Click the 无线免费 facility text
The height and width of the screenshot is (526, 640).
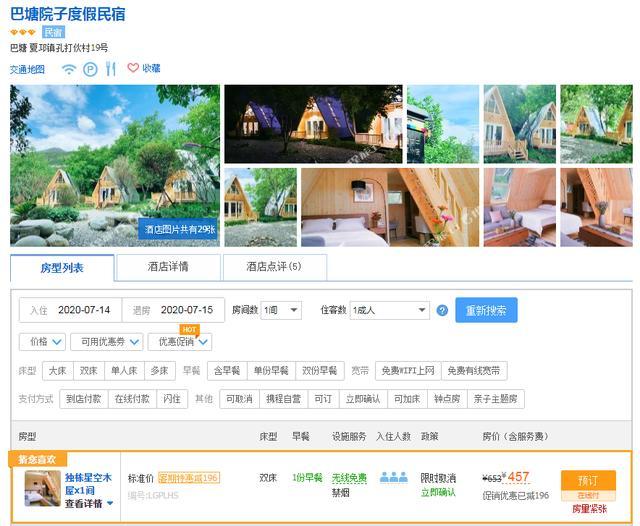point(349,478)
